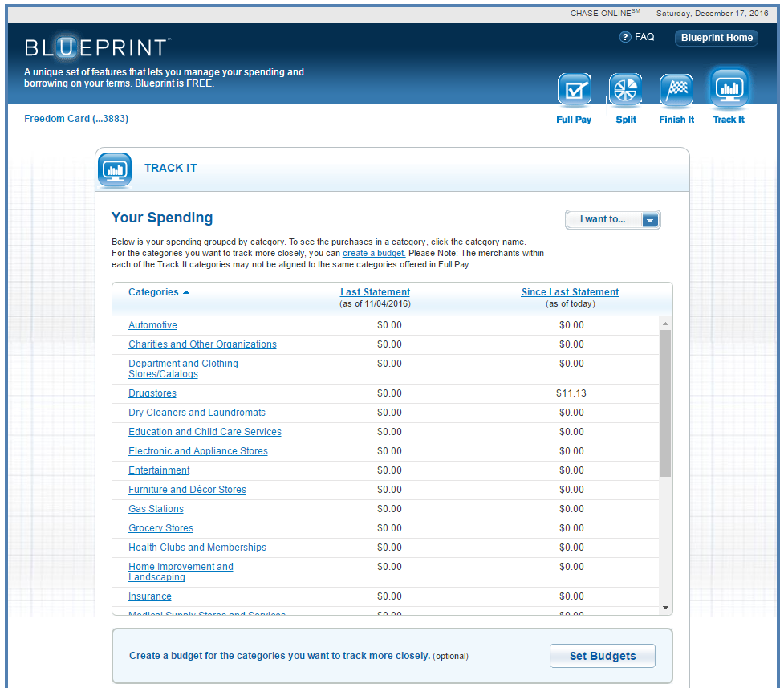This screenshot has width=784, height=688.
Task: Click the Track It panel header icon
Action: (x=114, y=169)
